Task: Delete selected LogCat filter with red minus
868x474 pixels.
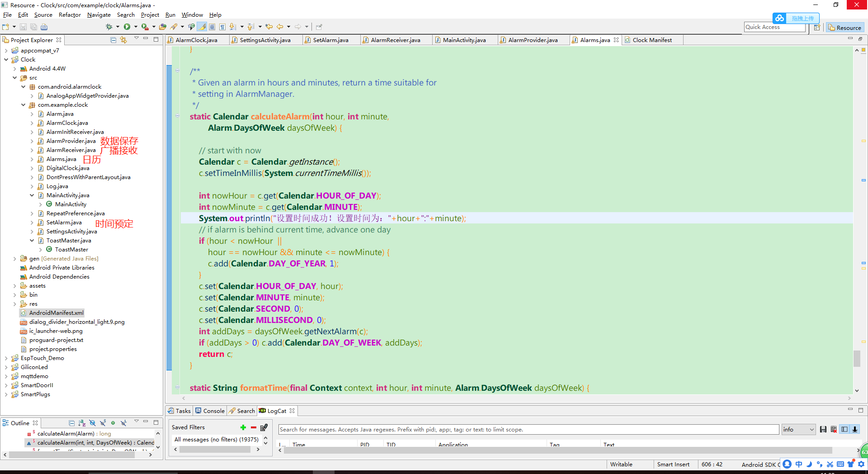Action: coord(254,427)
